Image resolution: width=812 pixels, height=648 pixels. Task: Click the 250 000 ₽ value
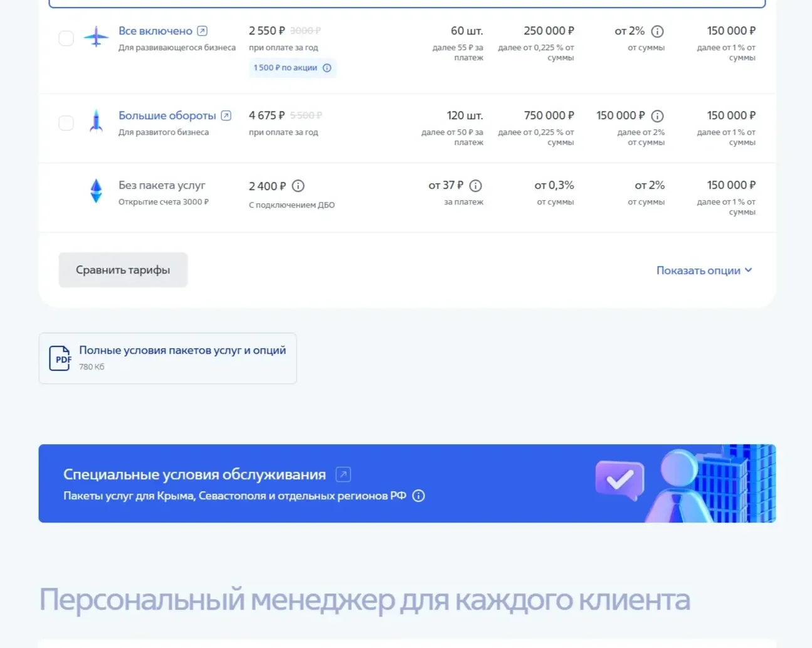coord(549,31)
